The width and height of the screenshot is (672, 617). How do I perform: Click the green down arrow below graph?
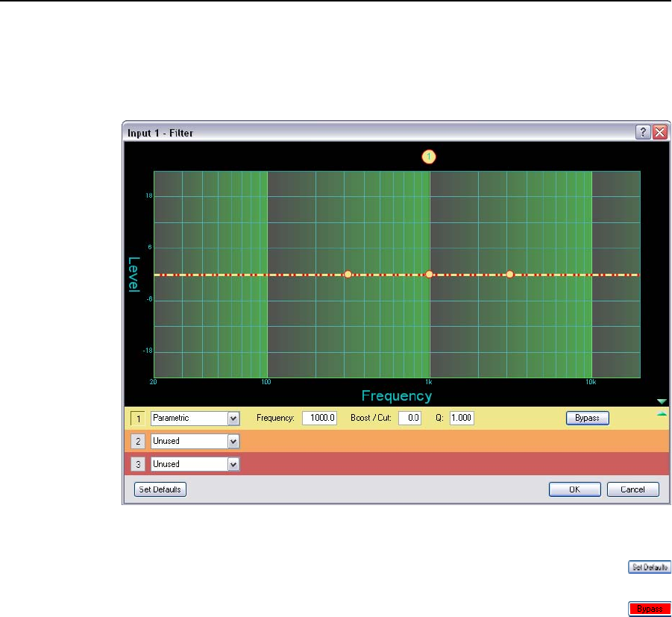click(x=662, y=401)
